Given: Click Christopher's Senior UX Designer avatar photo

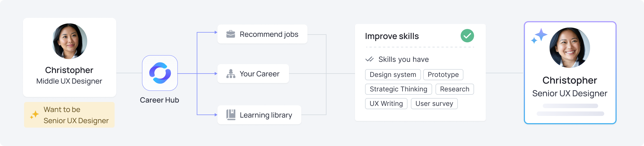Looking at the screenshot, I should coord(570,48).
